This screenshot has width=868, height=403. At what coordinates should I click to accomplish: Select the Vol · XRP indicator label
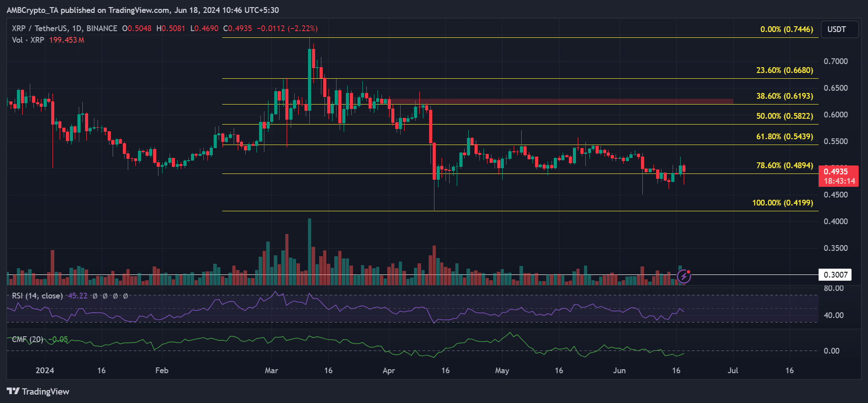28,40
